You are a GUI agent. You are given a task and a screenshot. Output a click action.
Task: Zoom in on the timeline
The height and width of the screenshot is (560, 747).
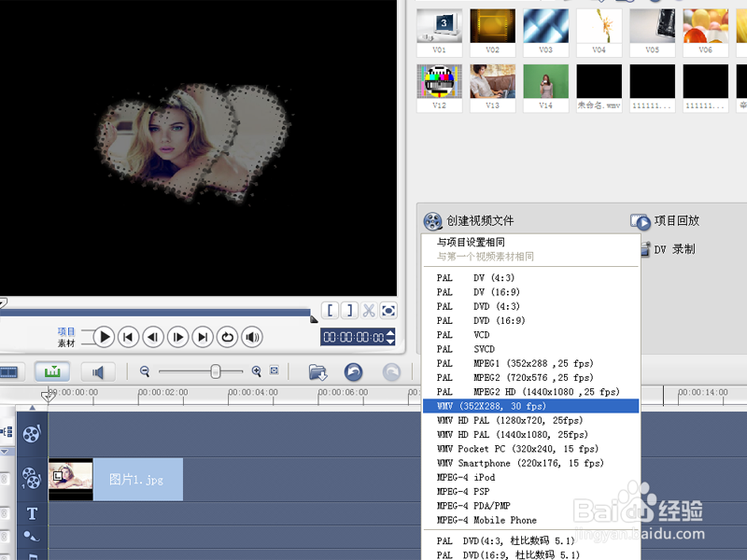[256, 371]
